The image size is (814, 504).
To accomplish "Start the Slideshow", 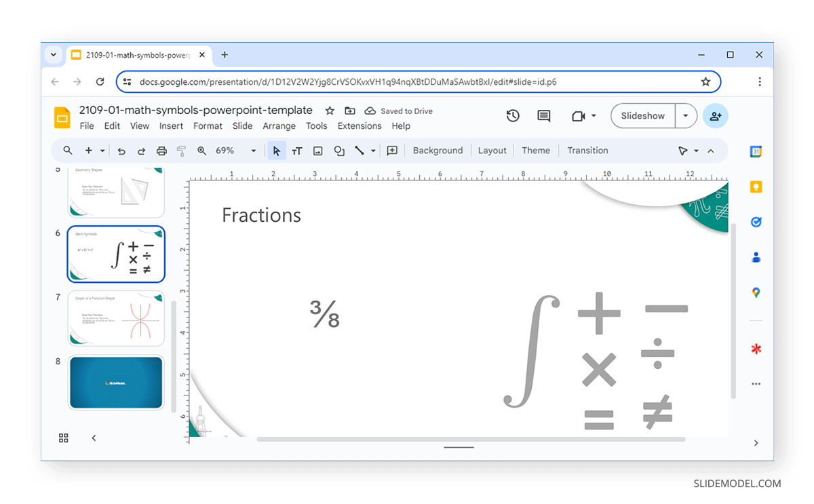I will click(642, 115).
